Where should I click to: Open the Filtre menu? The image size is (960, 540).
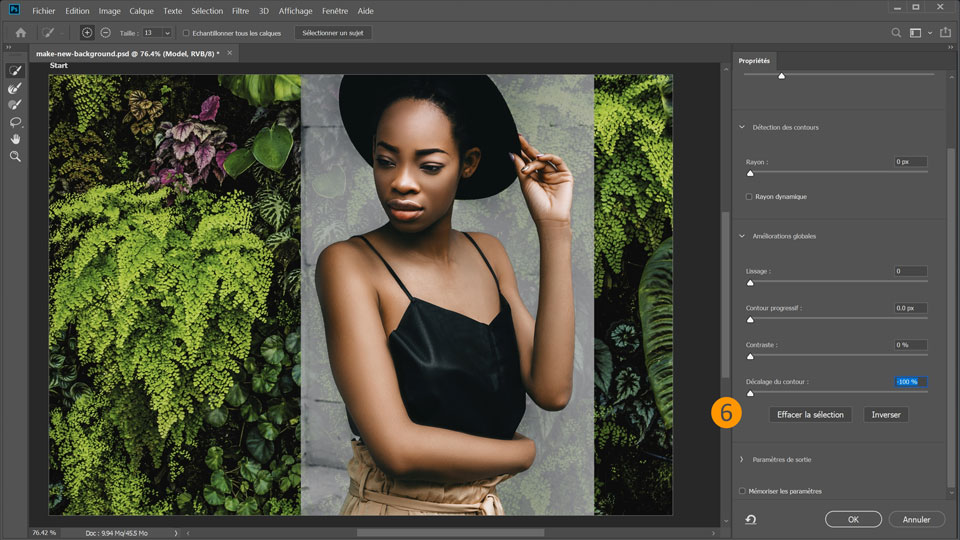pos(240,10)
